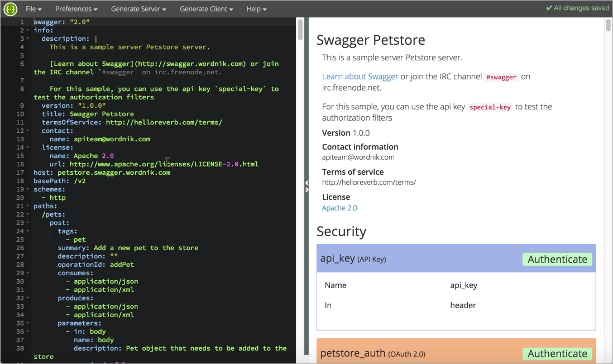Open the Preferences menu
Viewport: 613px width, 364px height.
(76, 8)
